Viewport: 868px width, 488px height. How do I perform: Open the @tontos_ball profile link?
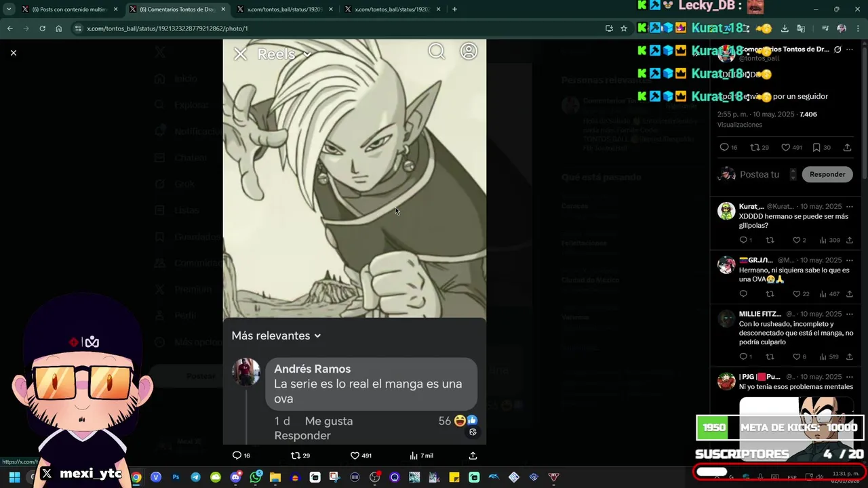coord(759,58)
